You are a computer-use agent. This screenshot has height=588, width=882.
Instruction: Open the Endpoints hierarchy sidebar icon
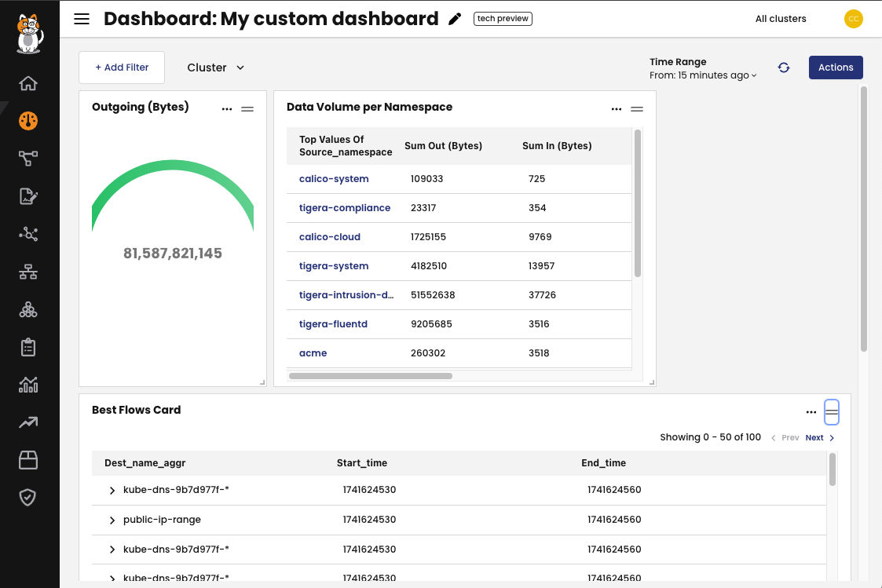(x=28, y=271)
